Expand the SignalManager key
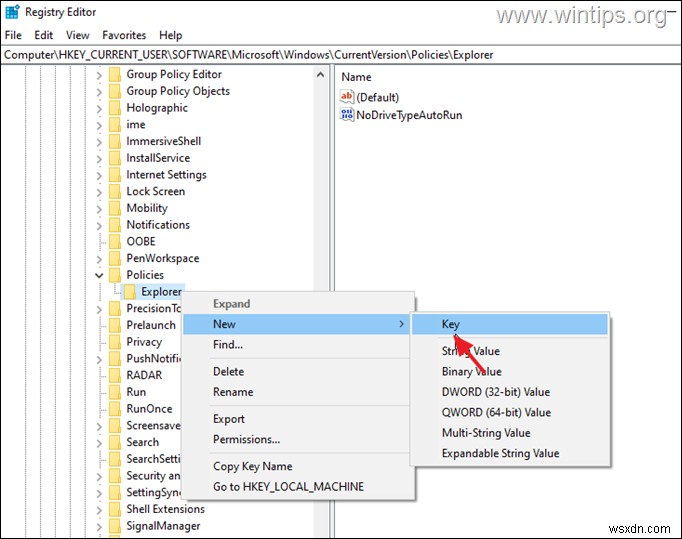The width and height of the screenshot is (682, 539). 99,527
